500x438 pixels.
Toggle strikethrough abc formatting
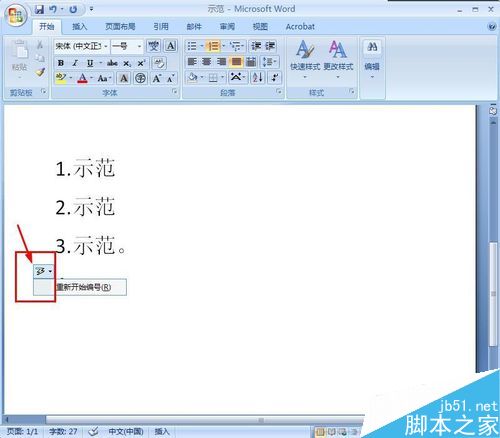[112, 63]
